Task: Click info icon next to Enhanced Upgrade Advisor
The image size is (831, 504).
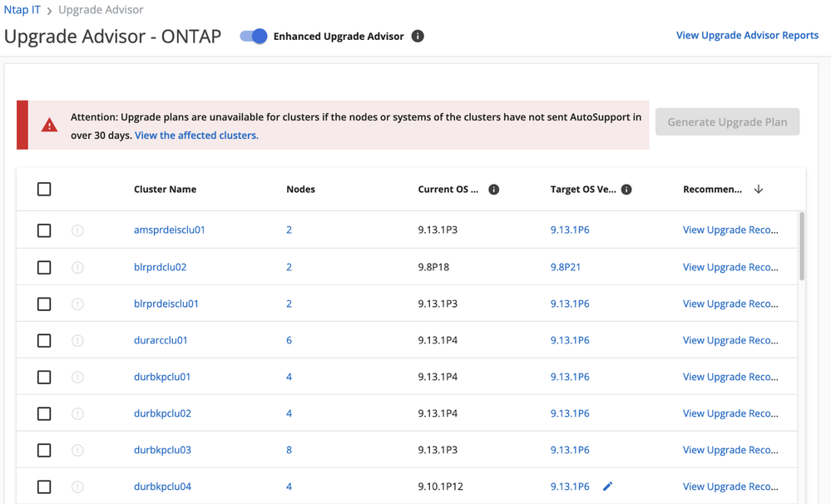Action: pyautogui.click(x=418, y=36)
